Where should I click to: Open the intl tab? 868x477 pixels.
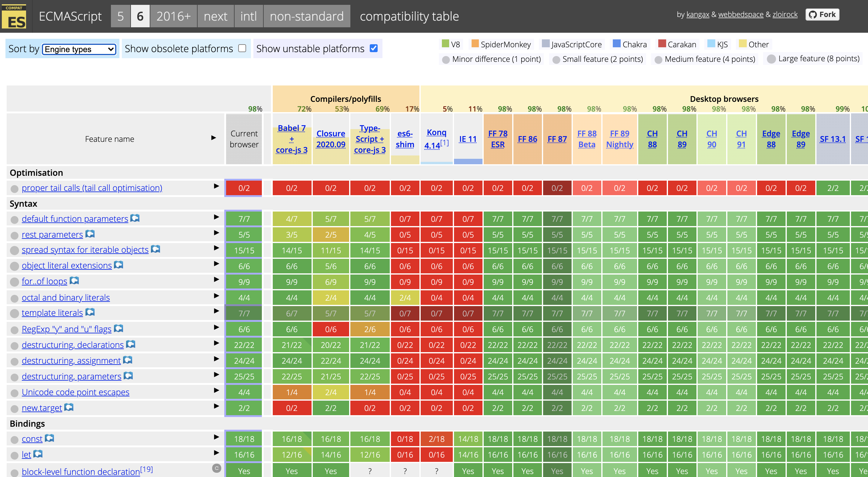(x=249, y=16)
